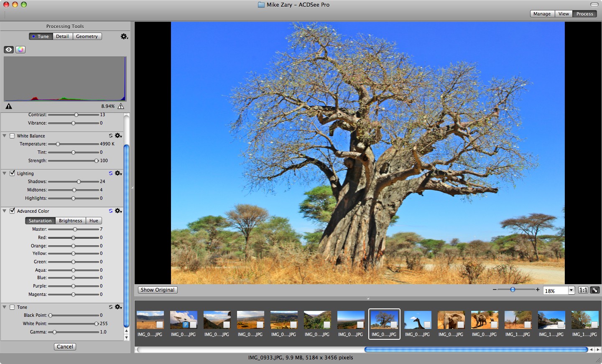Switch to the Brightness tab in Advanced Color
This screenshot has width=602, height=364.
(x=70, y=221)
